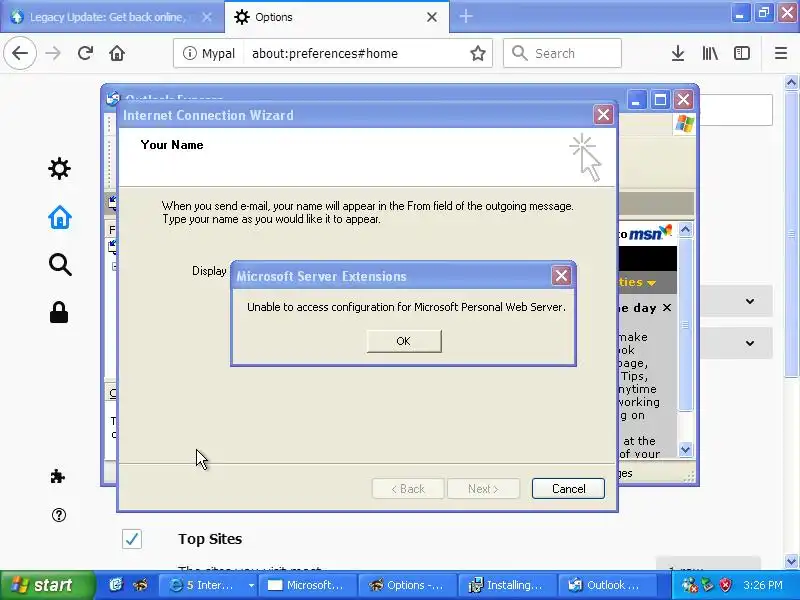Maximize the Outlook Express window
This screenshot has width=800, height=600.
click(660, 99)
